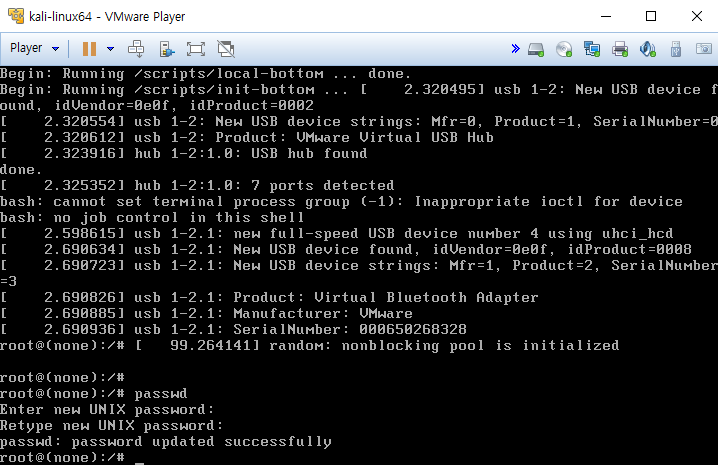Click the 'Retype new UNIX password:' line
Image resolution: width=718 pixels, height=465 pixels.
point(112,426)
